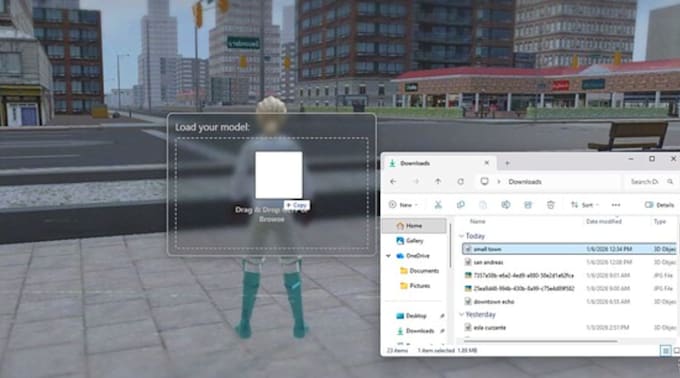Screen dimensions: 680x378
Task: Click the Forward arrow in File Explorer
Action: click(x=416, y=182)
